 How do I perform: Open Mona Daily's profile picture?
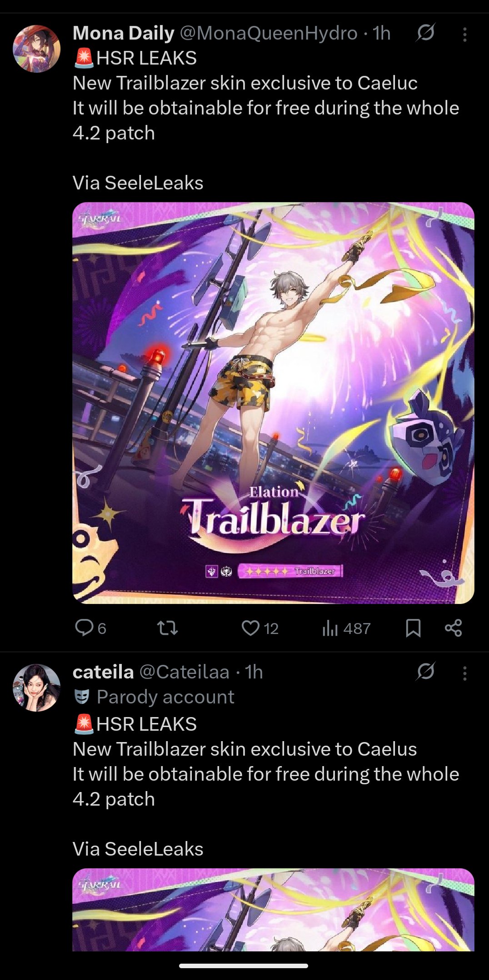[36, 49]
